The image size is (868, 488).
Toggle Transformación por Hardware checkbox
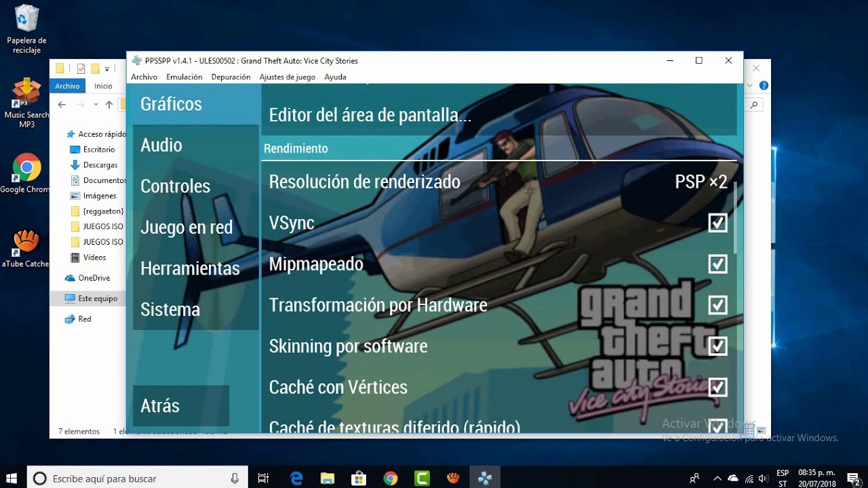click(x=717, y=305)
